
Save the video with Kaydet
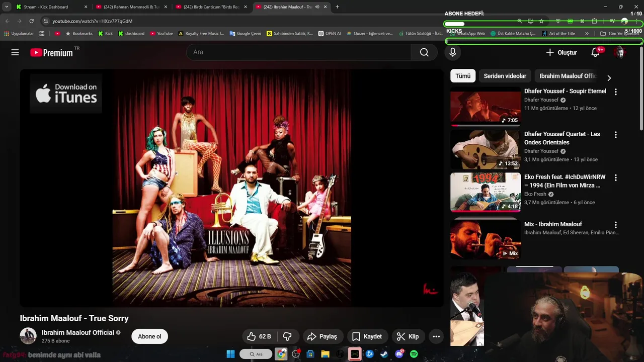pos(367,336)
